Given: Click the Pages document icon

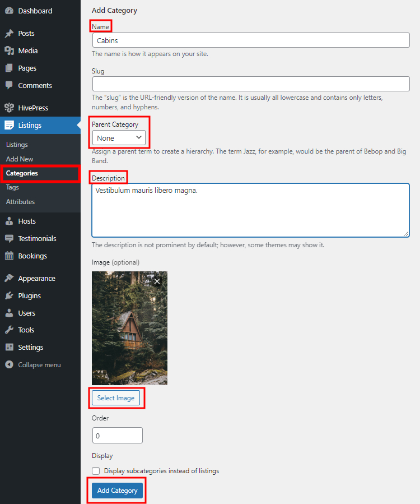Looking at the screenshot, I should click(10, 68).
